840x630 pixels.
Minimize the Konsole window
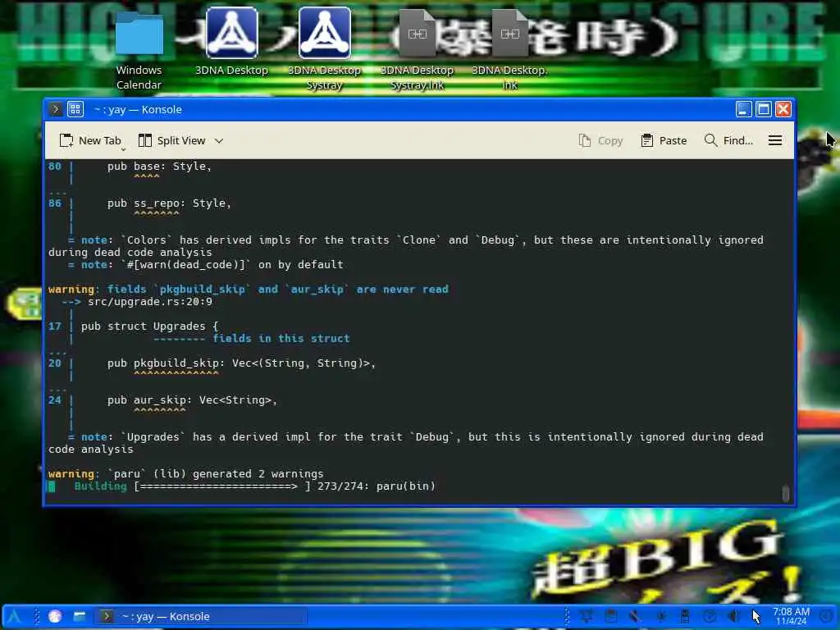click(743, 109)
